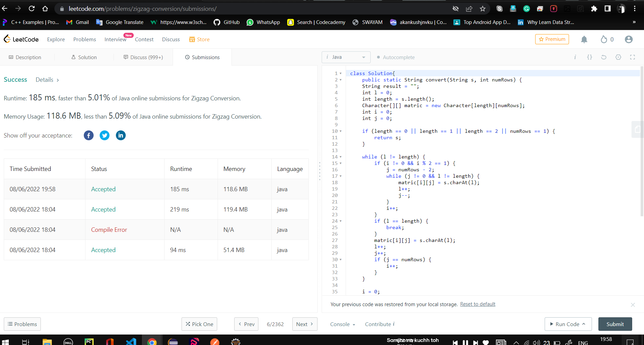
Task: Click Reset to default link
Action: click(477, 304)
